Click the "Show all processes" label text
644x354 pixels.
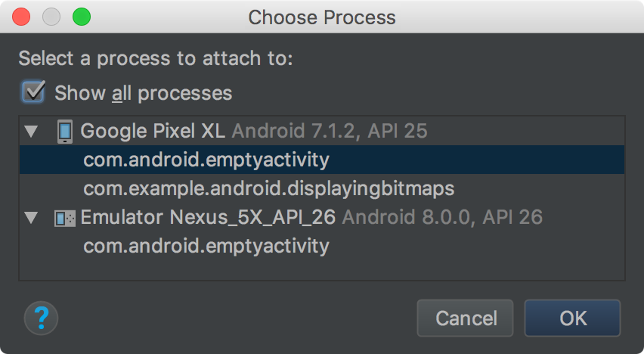(143, 94)
